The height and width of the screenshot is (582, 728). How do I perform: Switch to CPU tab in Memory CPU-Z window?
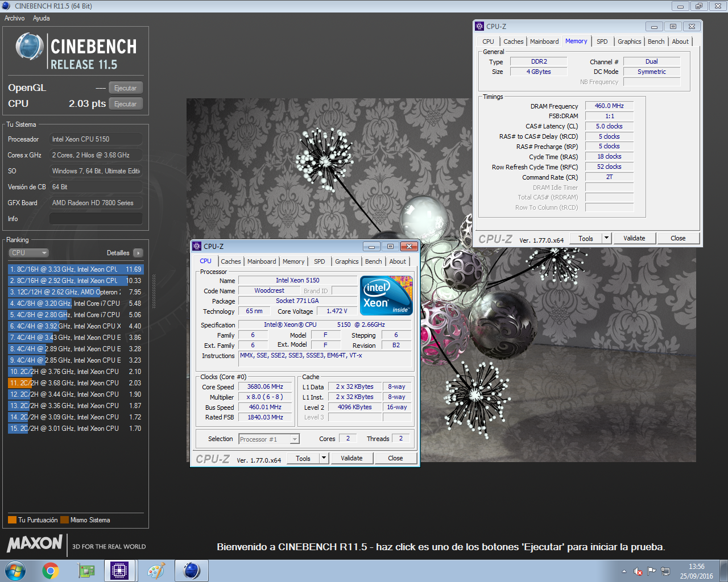(488, 41)
